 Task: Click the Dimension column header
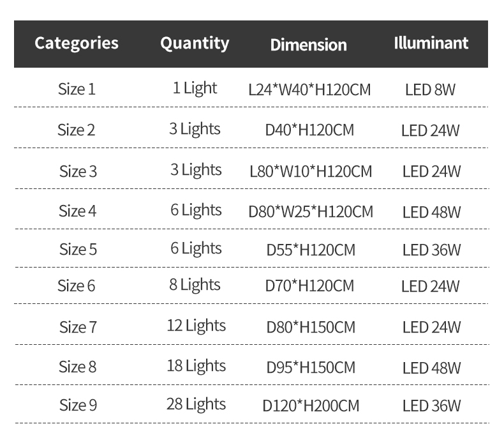tap(309, 45)
